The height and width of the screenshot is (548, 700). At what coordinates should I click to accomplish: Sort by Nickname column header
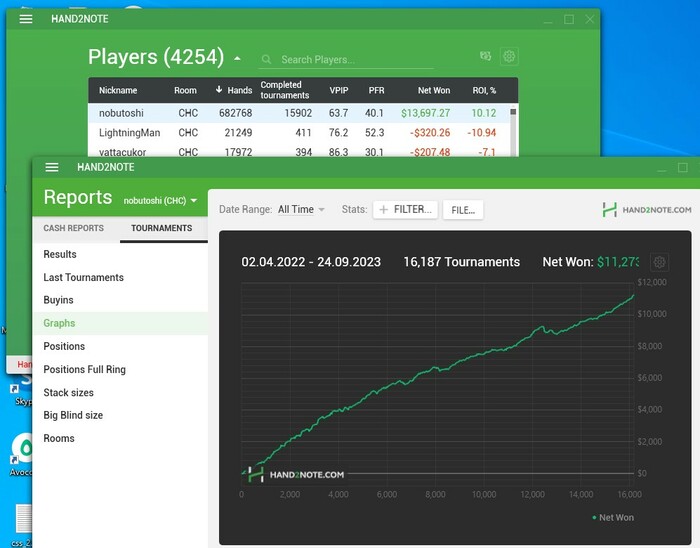pos(118,90)
